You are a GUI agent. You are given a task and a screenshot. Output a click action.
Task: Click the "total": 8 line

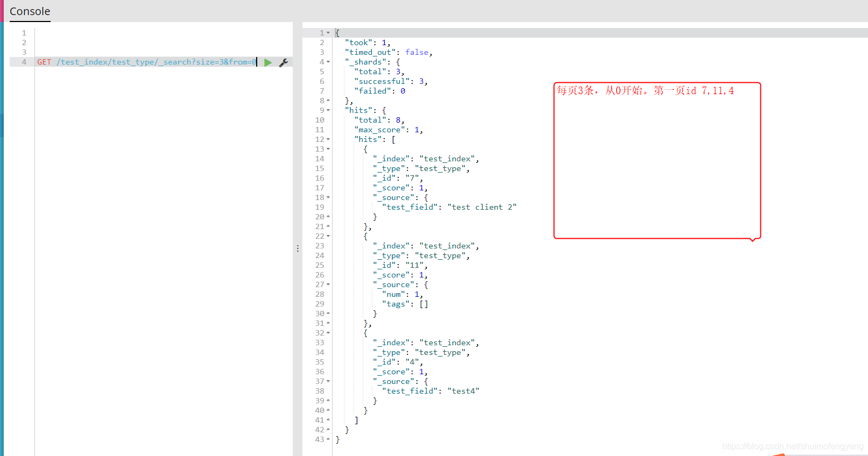379,120
